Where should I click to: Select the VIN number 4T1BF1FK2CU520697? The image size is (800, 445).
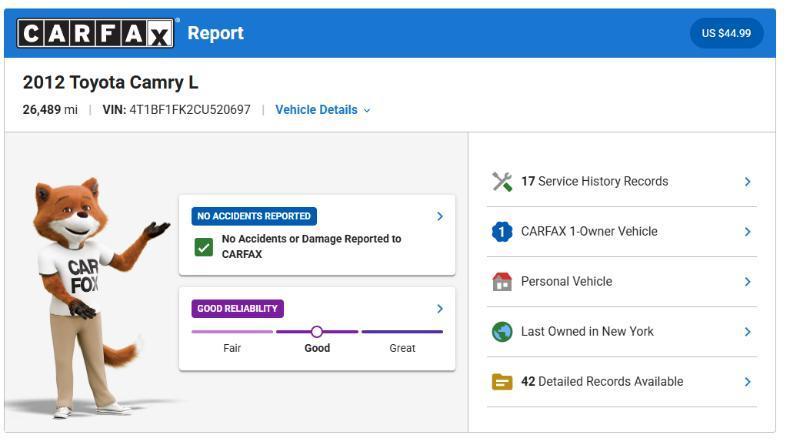[190, 110]
